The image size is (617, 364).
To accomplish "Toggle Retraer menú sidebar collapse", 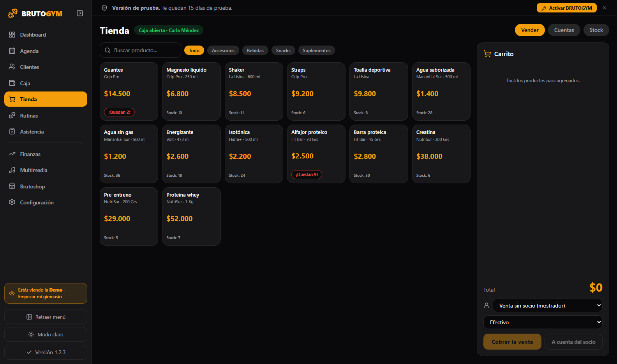I will click(46, 317).
